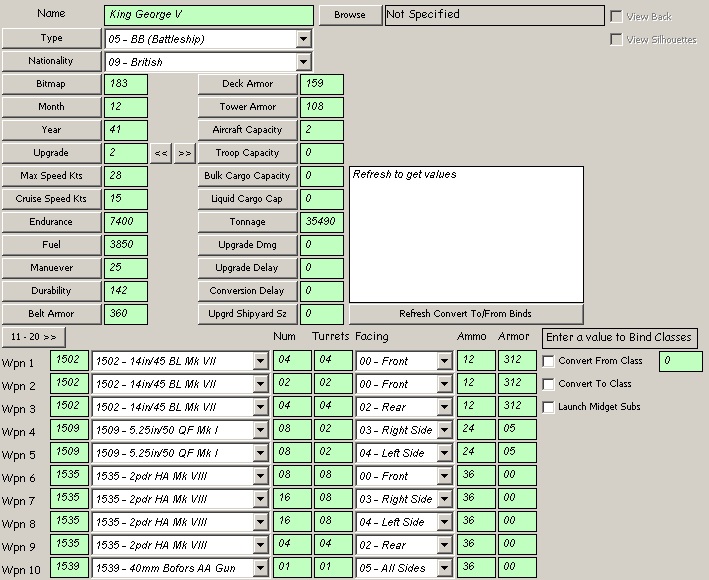Click the Belt Armor label button
Screen dimensions: 709x580
(x=52, y=314)
